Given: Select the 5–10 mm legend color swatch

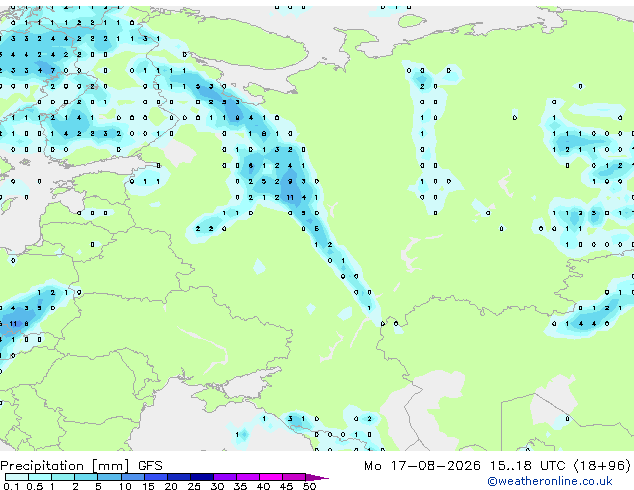Looking at the screenshot, I should [x=109, y=477].
